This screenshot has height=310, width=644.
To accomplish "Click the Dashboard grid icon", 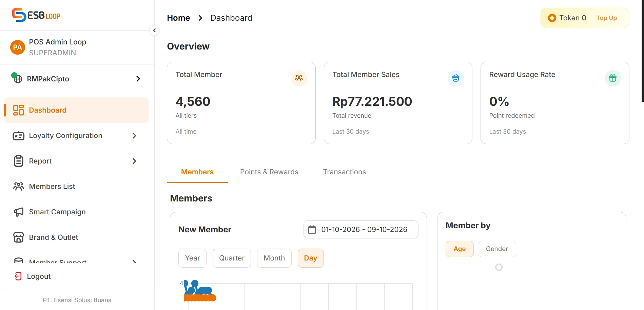I will click(x=18, y=110).
